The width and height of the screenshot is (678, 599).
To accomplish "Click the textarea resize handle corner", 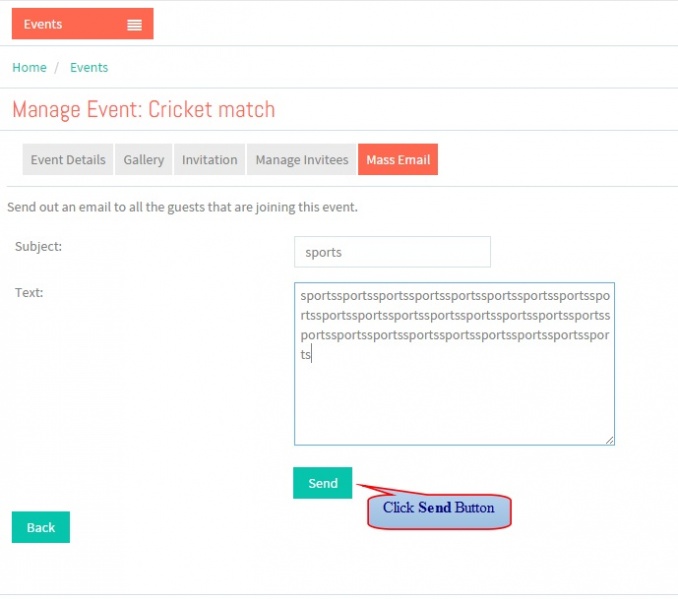I will (609, 440).
